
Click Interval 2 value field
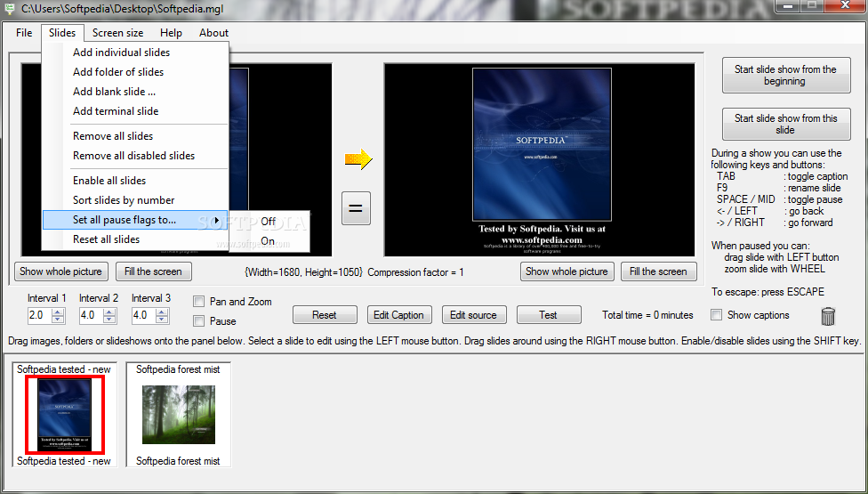tap(92, 316)
